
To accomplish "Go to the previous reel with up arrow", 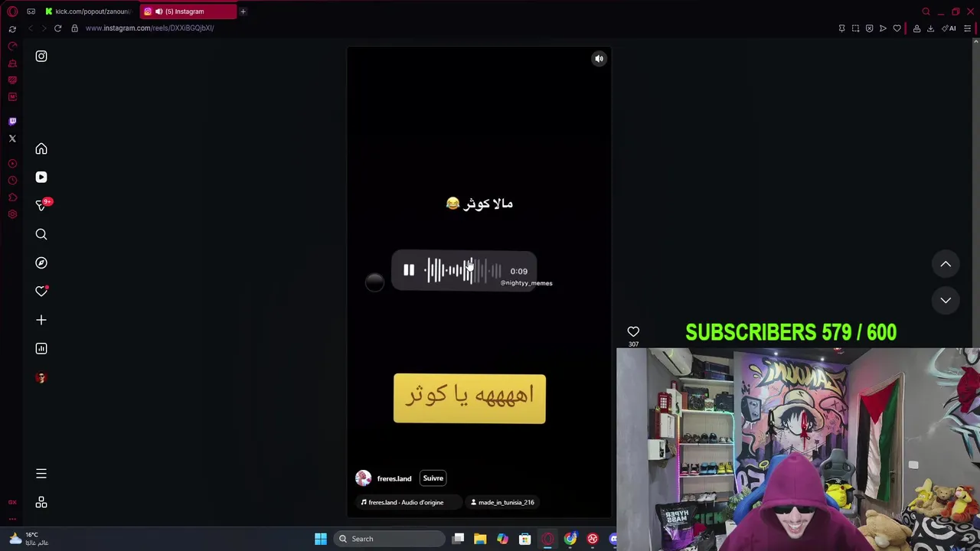I will click(x=946, y=264).
